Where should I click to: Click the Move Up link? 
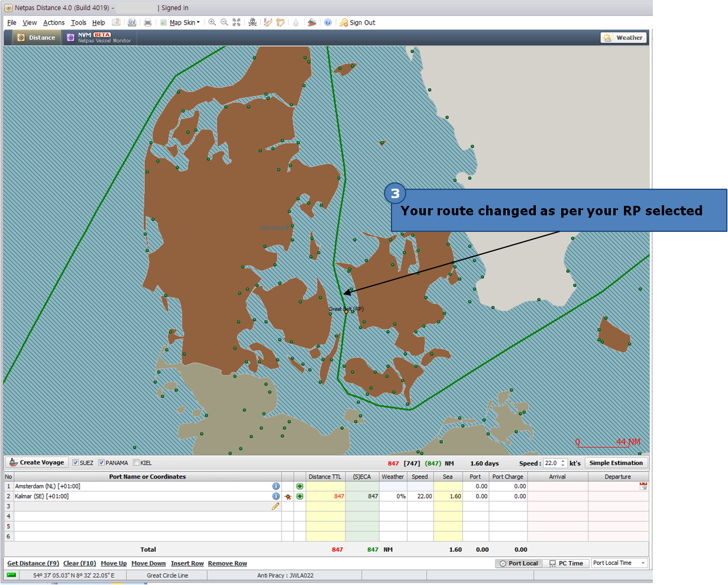114,563
